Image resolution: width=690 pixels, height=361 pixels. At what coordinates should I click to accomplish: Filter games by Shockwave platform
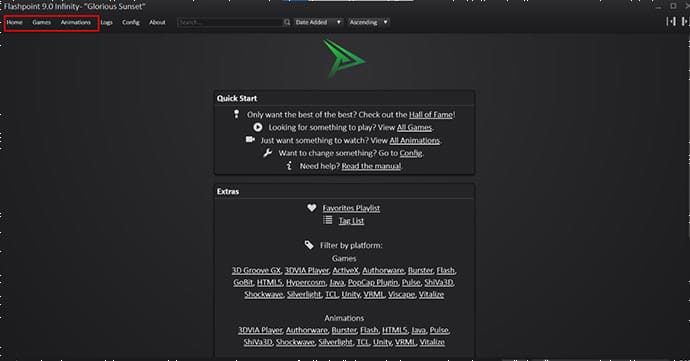click(264, 294)
